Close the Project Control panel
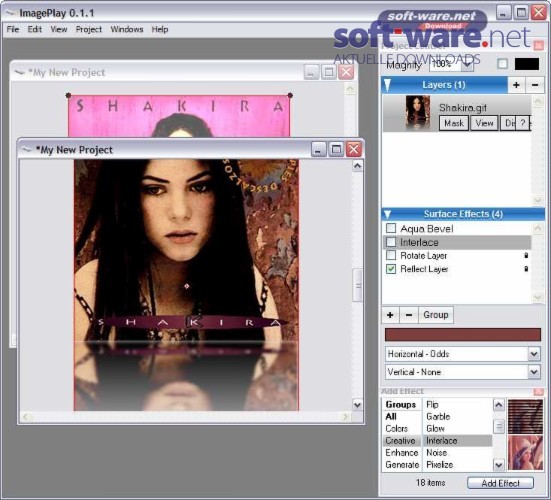The width and height of the screenshot is (551, 500). [538, 45]
